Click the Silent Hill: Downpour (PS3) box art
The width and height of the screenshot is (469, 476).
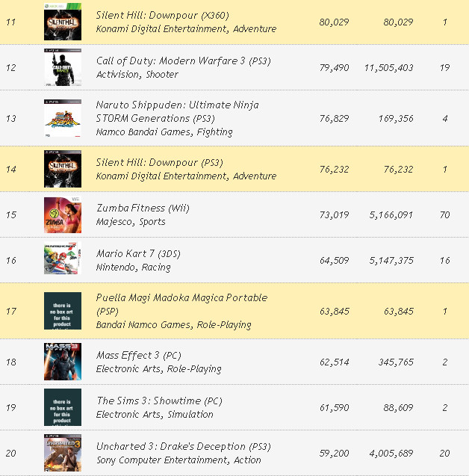pos(63,169)
